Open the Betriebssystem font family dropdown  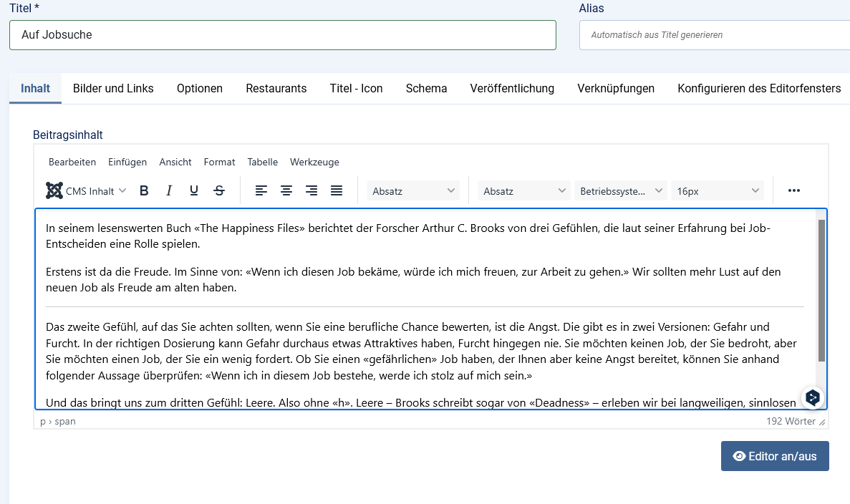pos(620,191)
